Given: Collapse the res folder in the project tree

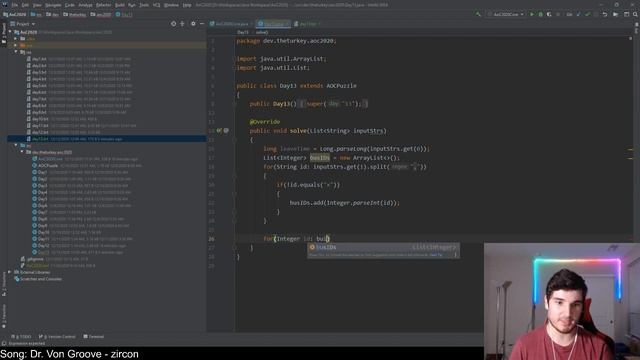Looking at the screenshot, I should pos(16,52).
